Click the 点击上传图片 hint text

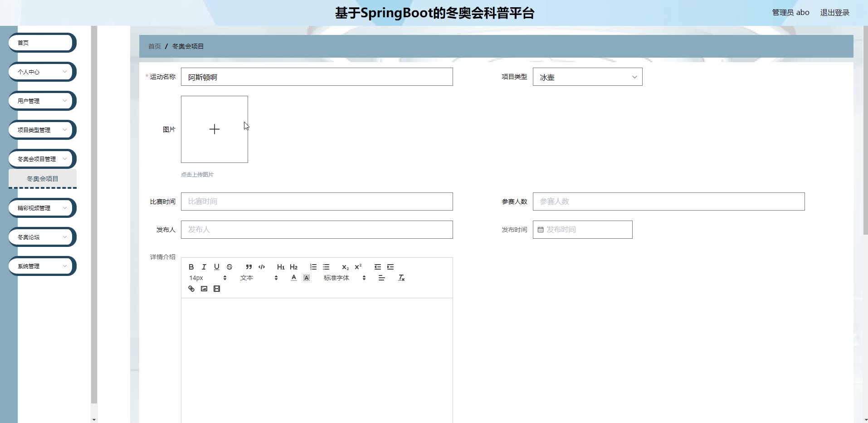coord(197,175)
